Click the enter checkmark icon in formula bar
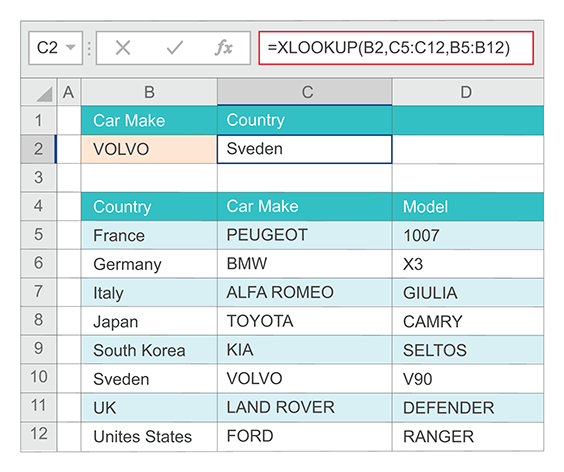Image resolution: width=564 pixels, height=472 pixels. 175,48
